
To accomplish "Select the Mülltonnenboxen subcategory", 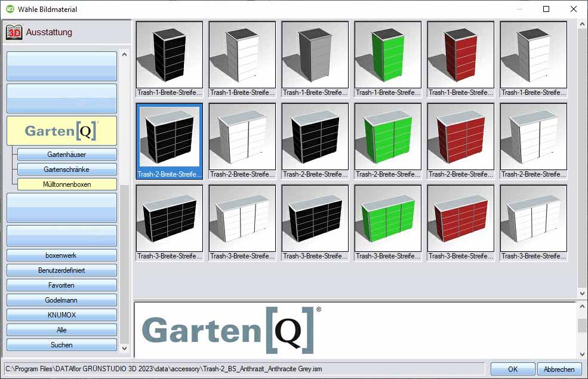I will [67, 184].
